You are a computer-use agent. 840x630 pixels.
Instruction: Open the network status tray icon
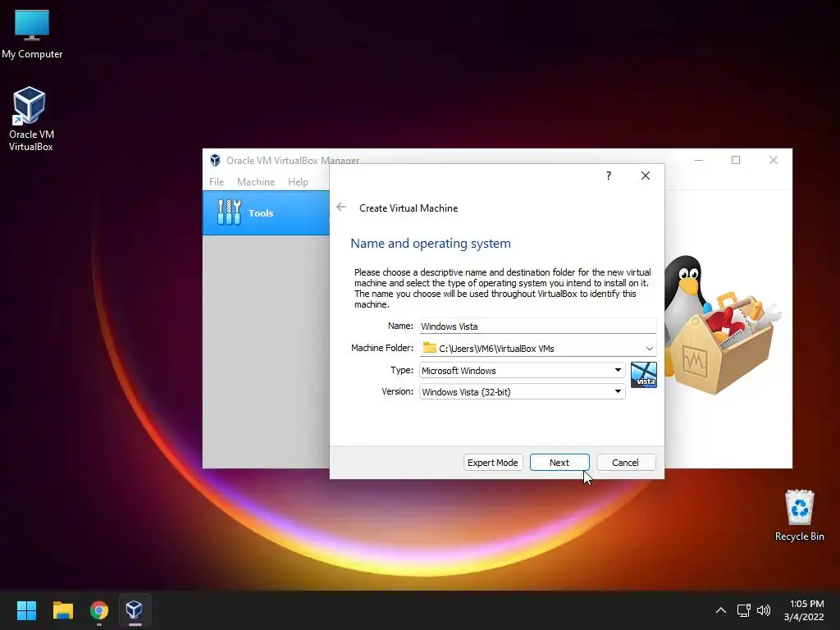coord(743,610)
